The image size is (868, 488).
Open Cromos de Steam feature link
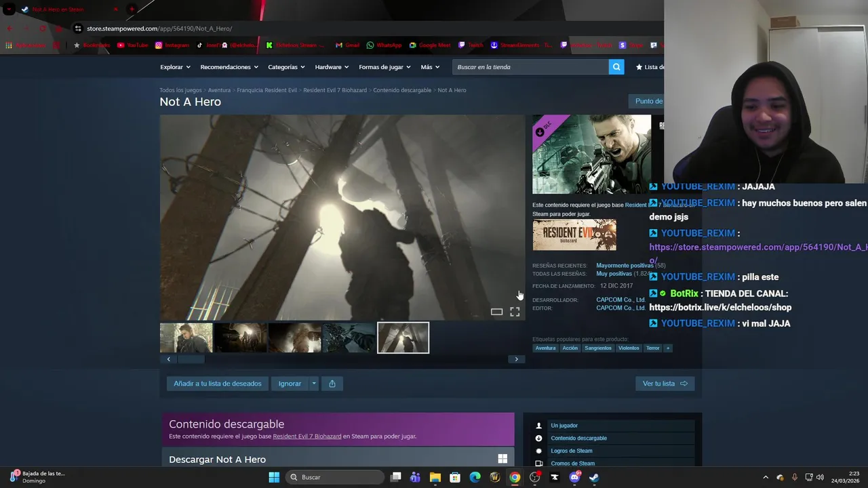tap(573, 464)
